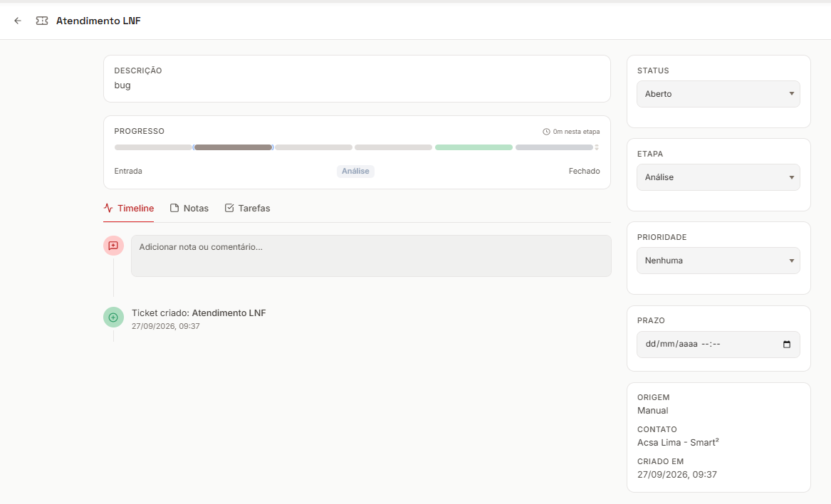Screen dimensions: 831x504
Task: Click the timeline entry date 27/09/2026, 09:37
Action: 166,327
